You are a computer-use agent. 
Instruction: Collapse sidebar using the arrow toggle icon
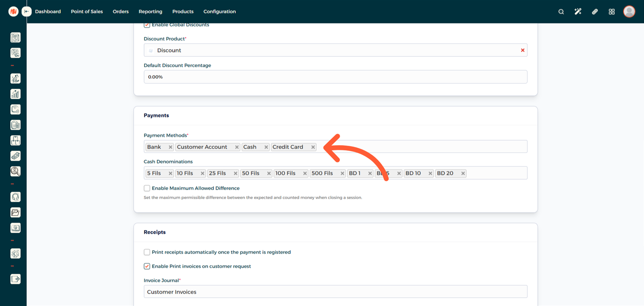click(x=27, y=12)
